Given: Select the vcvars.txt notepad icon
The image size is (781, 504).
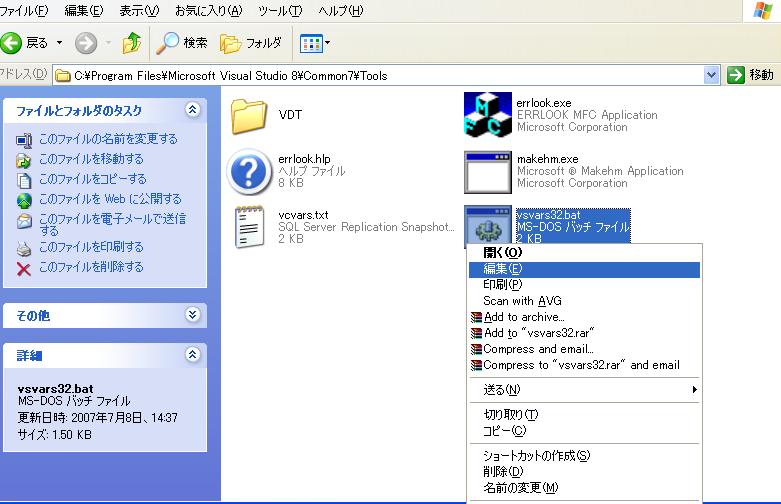Looking at the screenshot, I should click(x=249, y=227).
